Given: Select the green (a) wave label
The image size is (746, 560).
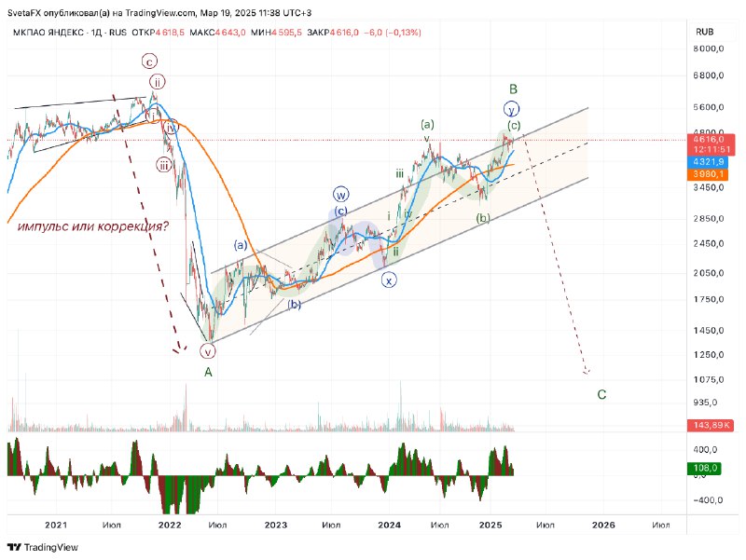Looking at the screenshot, I should [x=427, y=125].
